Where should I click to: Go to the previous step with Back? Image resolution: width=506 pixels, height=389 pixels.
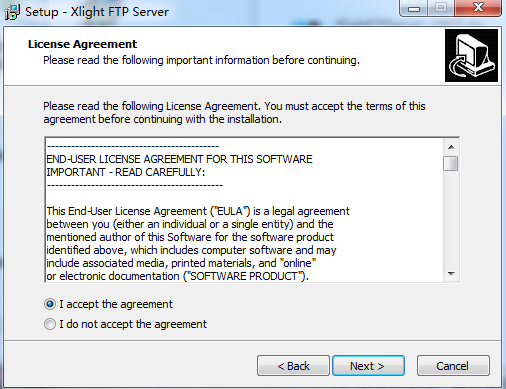293,366
